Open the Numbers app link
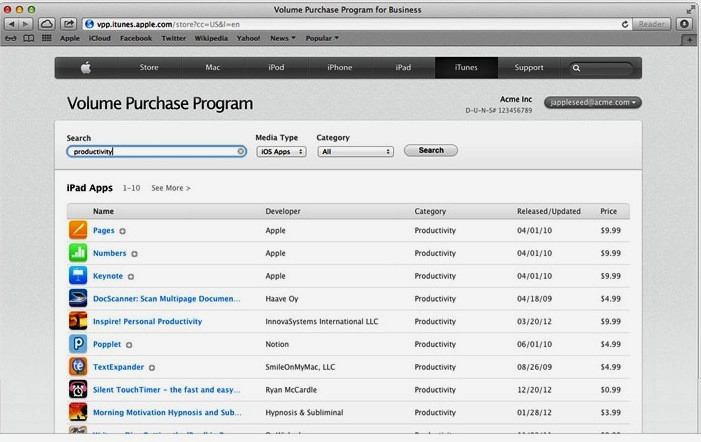The width and height of the screenshot is (701, 442). pos(110,253)
